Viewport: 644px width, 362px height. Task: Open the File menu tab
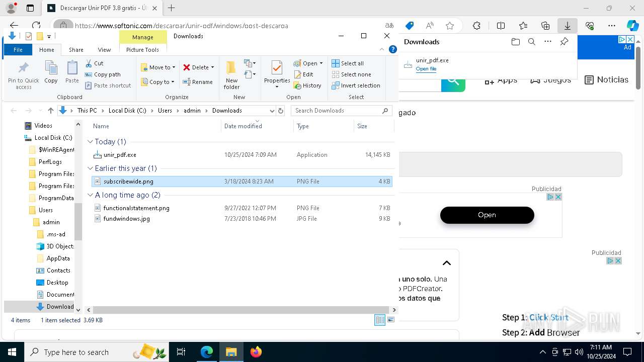[18, 50]
